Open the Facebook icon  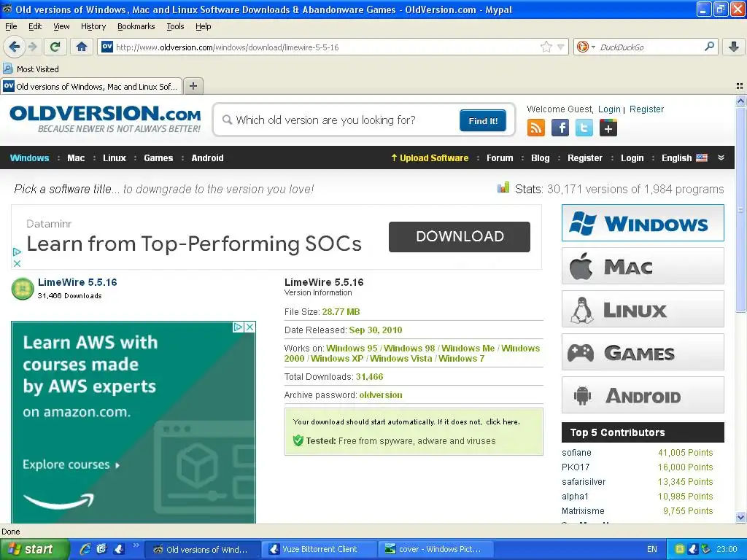560,128
